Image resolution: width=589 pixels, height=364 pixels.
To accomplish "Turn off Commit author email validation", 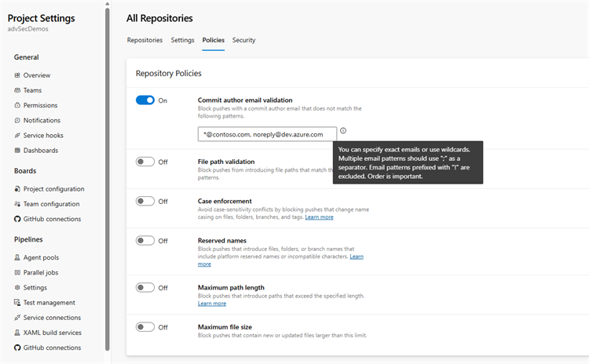I will tap(145, 100).
